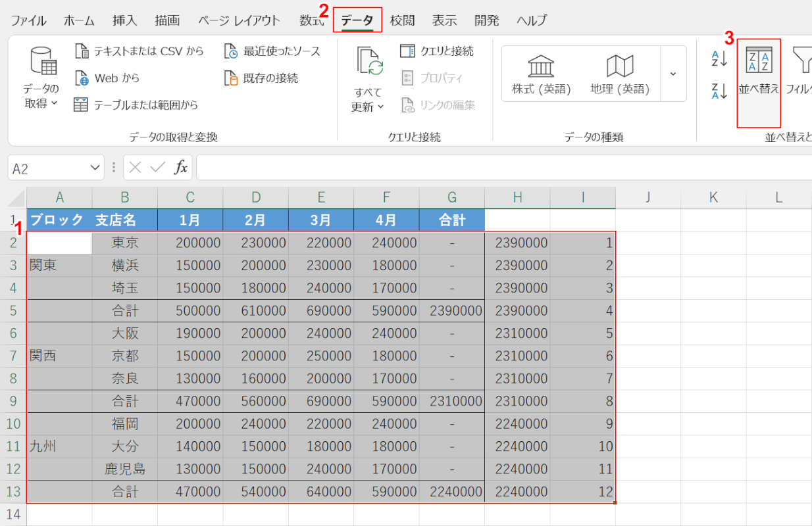Click the formula bar input field
Viewport: 812px width, 526px height.
coord(503,168)
